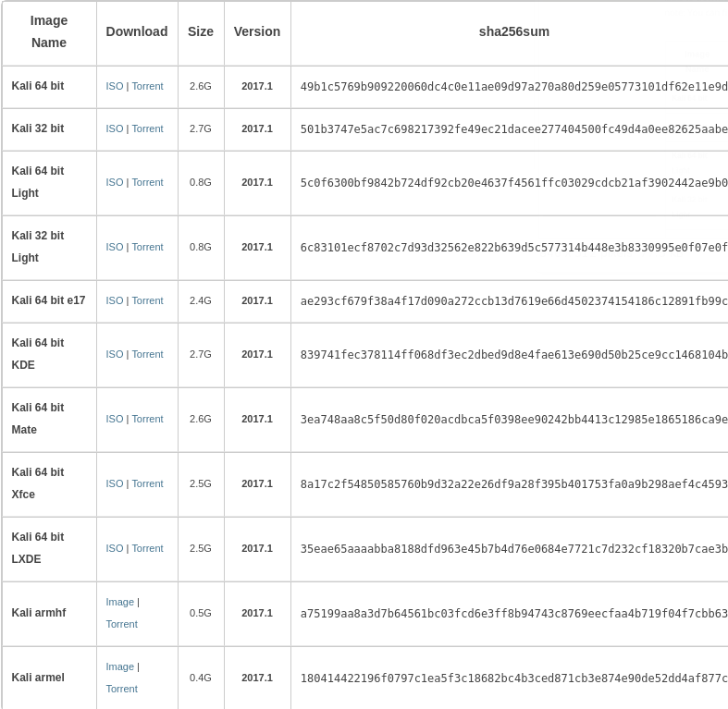Click the Kali 64 bit e17 name cell
Screen dimensions: 728x709
(48, 300)
